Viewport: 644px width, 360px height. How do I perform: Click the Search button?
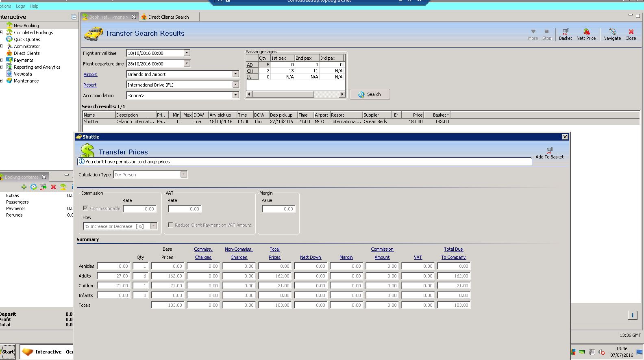click(370, 94)
